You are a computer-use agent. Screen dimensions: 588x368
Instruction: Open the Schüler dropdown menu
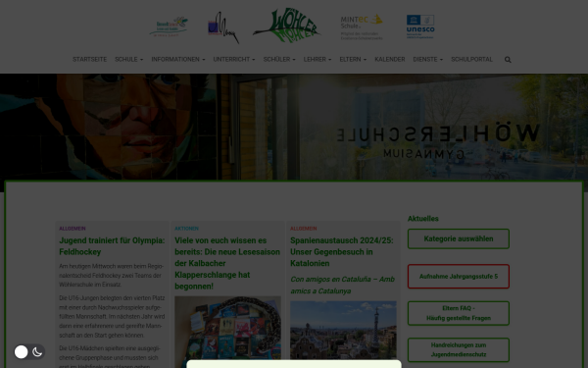(279, 59)
